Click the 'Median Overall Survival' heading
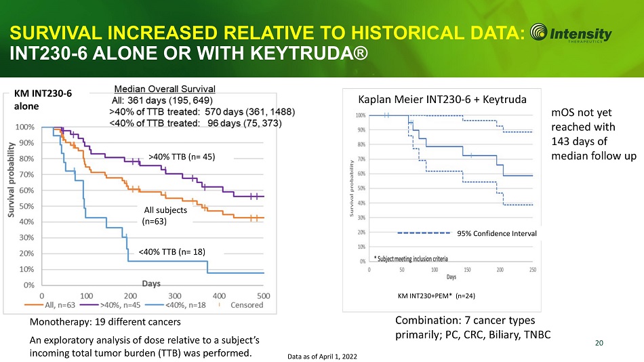The height and width of the screenshot is (362, 644). point(165,89)
